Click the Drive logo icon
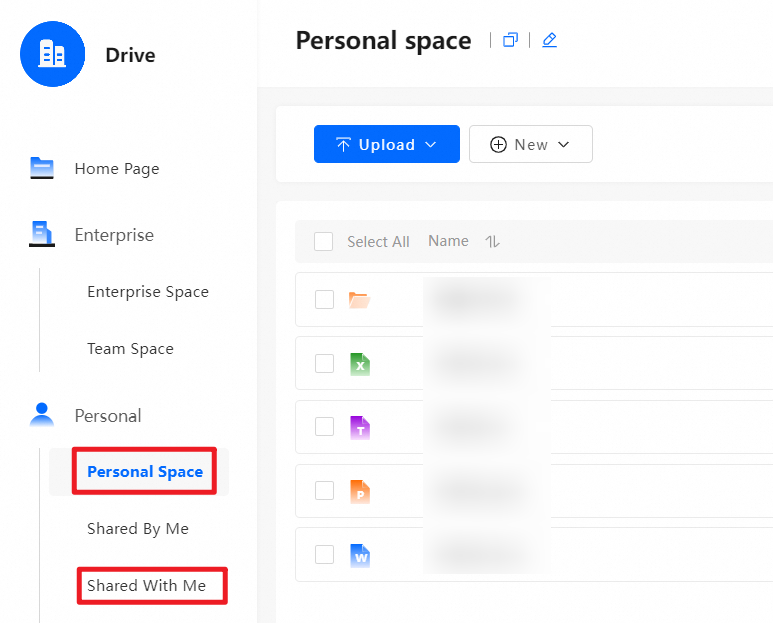 point(52,54)
